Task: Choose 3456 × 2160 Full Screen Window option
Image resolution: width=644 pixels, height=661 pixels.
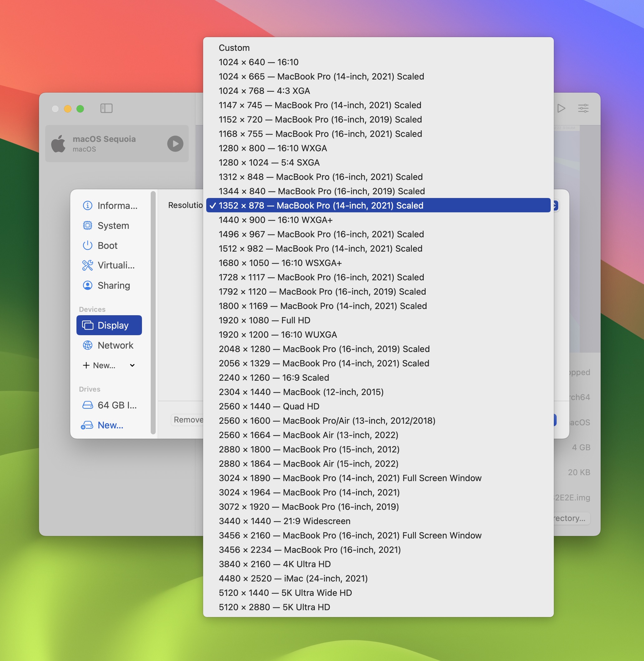Action: click(378, 535)
